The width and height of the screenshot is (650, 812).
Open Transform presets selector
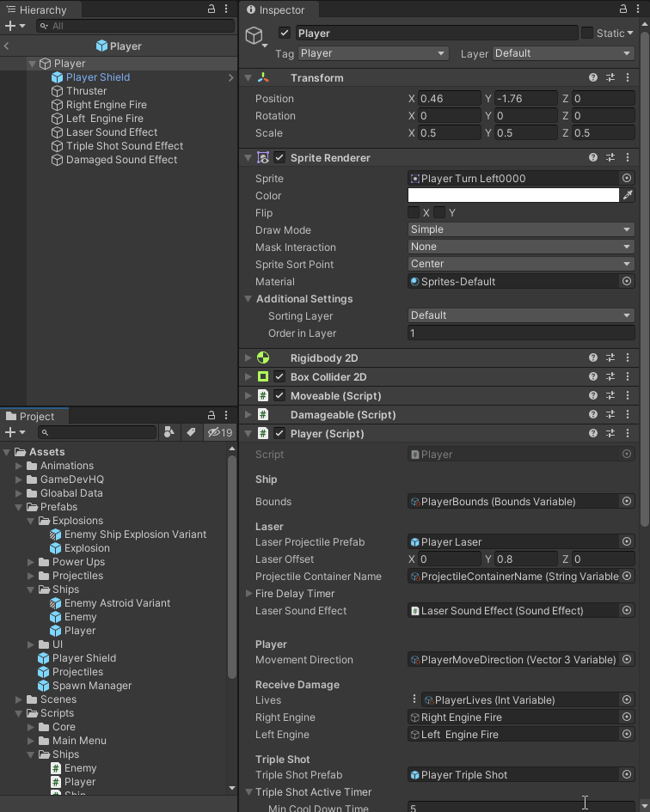pos(610,77)
